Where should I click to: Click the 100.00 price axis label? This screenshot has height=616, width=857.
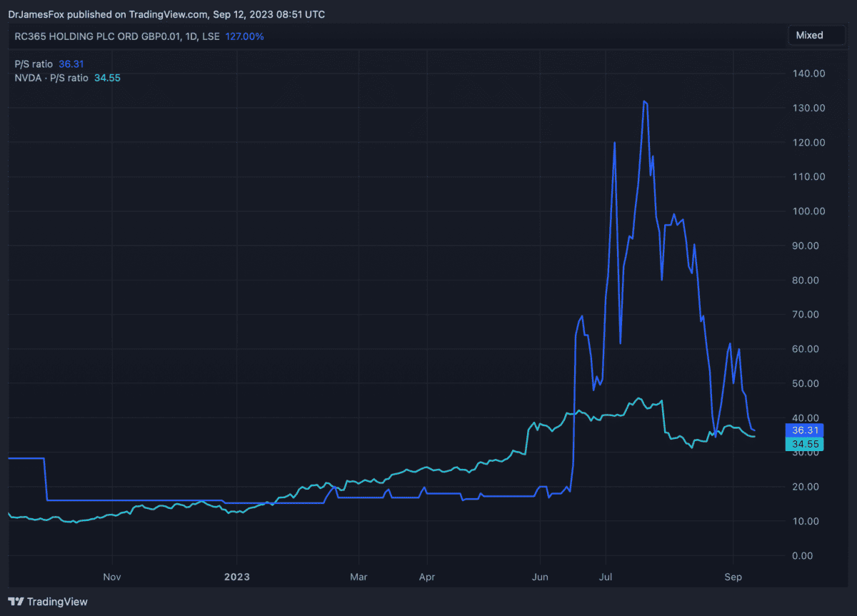pyautogui.click(x=810, y=211)
